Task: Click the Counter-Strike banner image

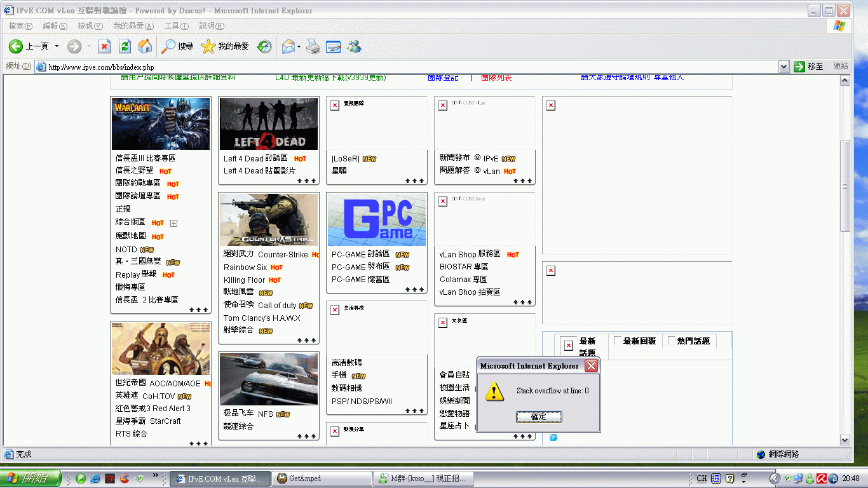Action: pyautogui.click(x=269, y=220)
